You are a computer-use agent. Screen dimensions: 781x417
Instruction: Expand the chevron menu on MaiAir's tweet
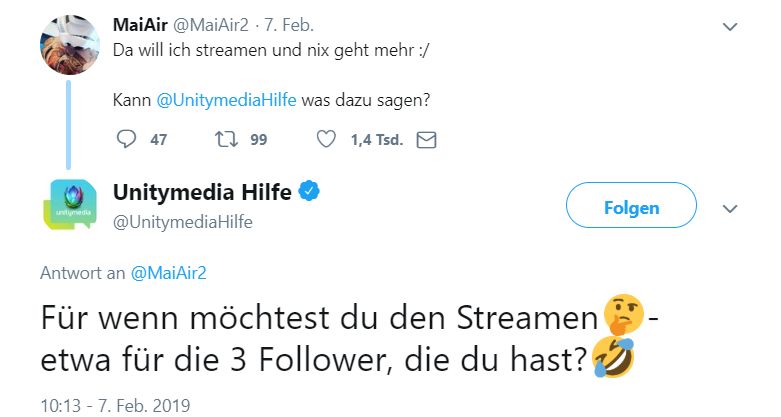click(730, 26)
